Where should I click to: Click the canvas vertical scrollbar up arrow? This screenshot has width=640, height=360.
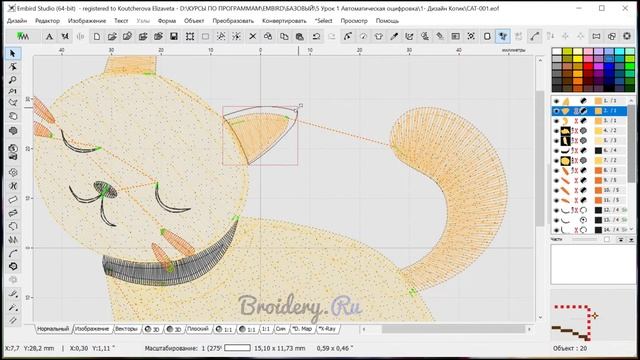[x=540, y=60]
